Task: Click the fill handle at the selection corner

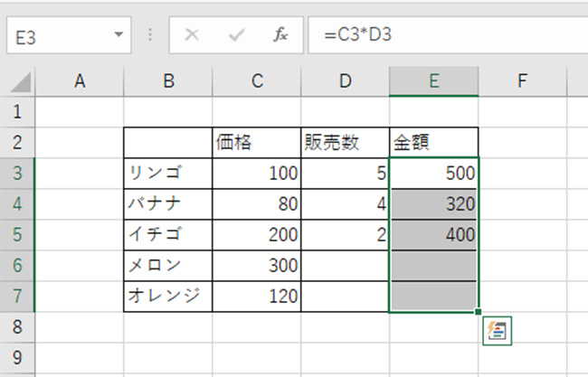Action: (x=479, y=311)
